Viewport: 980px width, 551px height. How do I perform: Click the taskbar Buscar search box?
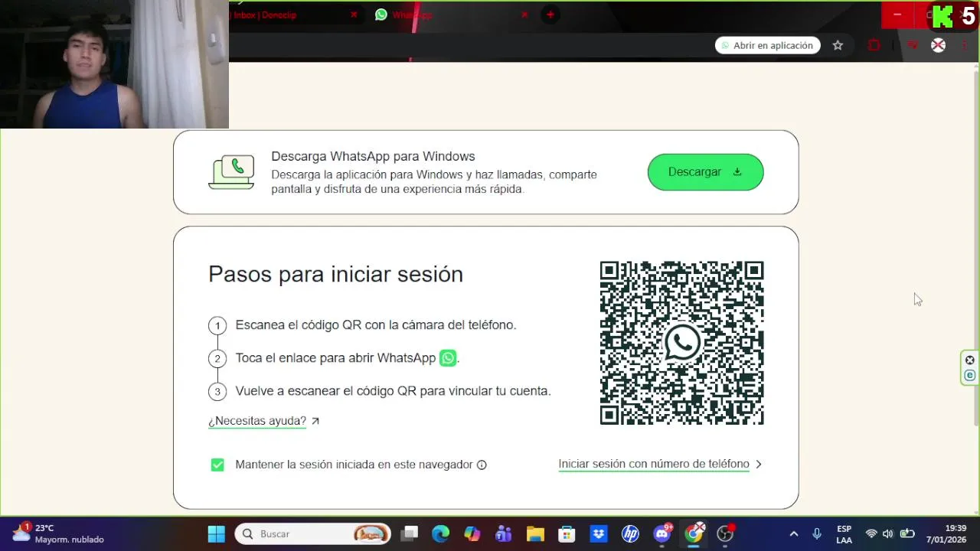pos(312,533)
